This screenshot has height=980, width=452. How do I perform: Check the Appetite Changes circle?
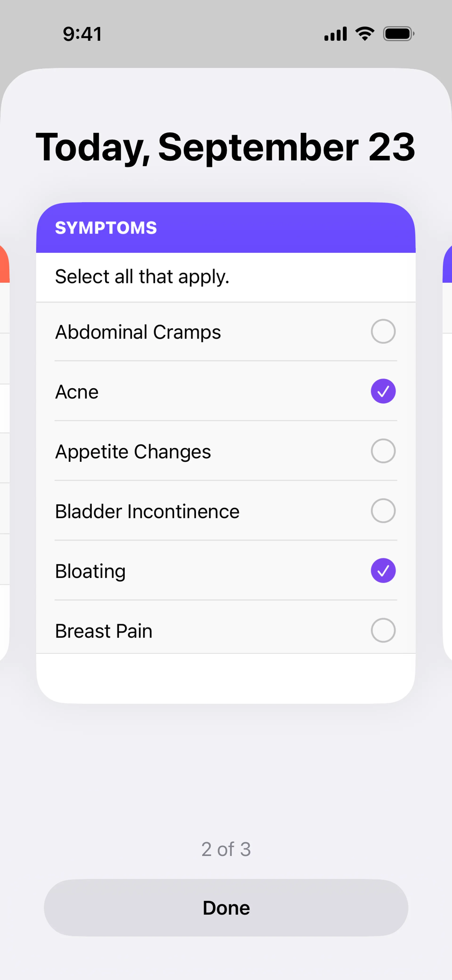click(x=383, y=451)
